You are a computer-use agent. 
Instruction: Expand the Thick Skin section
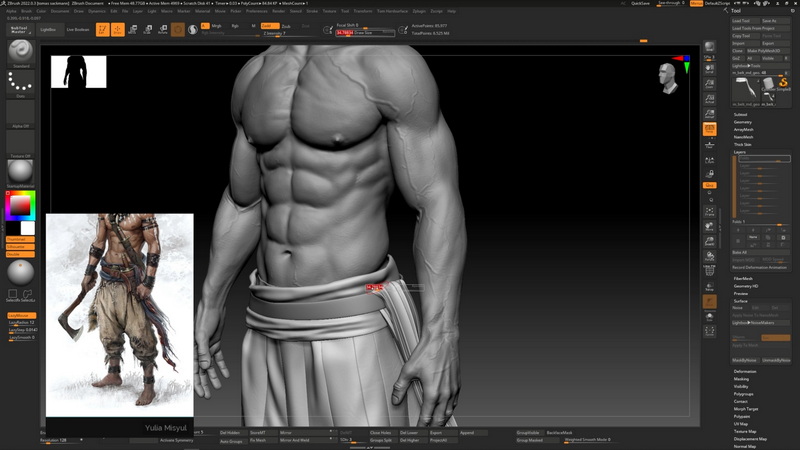point(742,145)
